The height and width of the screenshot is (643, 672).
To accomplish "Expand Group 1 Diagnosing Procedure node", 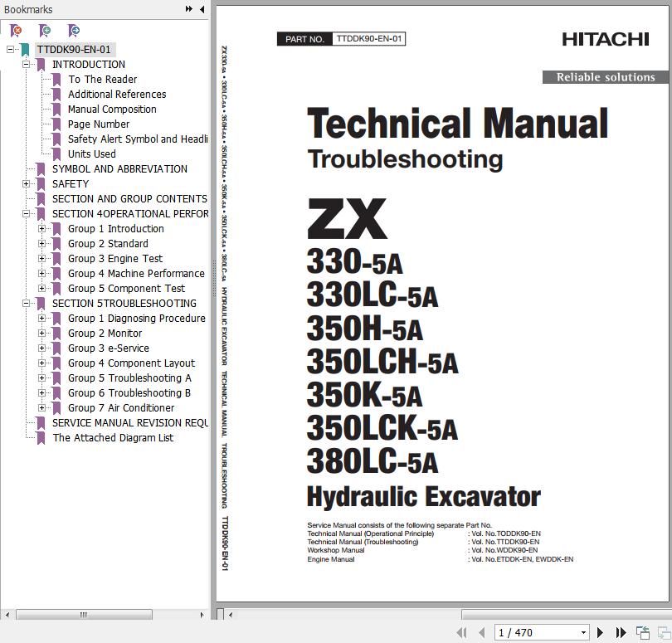I will coord(41,319).
